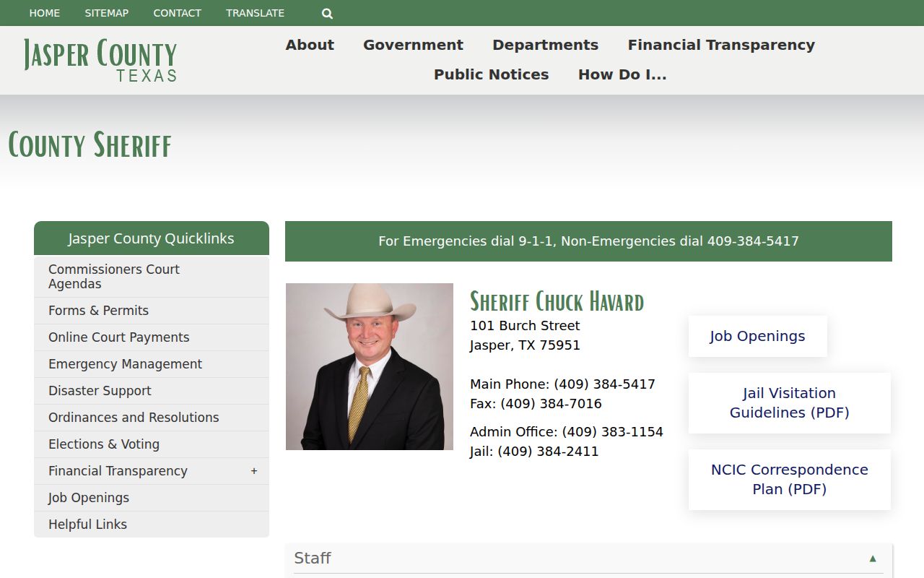Open Ordinances and Resolutions quicklink
This screenshot has width=924, height=578.
152,418
